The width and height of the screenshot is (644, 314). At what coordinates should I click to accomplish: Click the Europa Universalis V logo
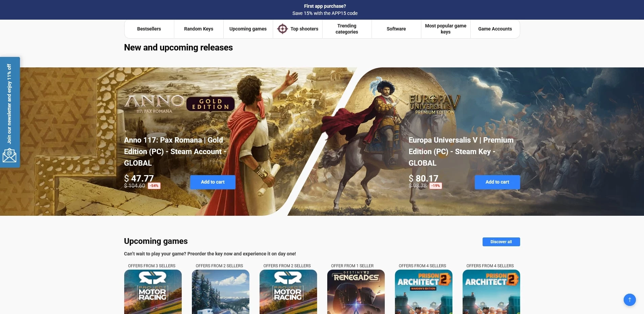point(435,104)
